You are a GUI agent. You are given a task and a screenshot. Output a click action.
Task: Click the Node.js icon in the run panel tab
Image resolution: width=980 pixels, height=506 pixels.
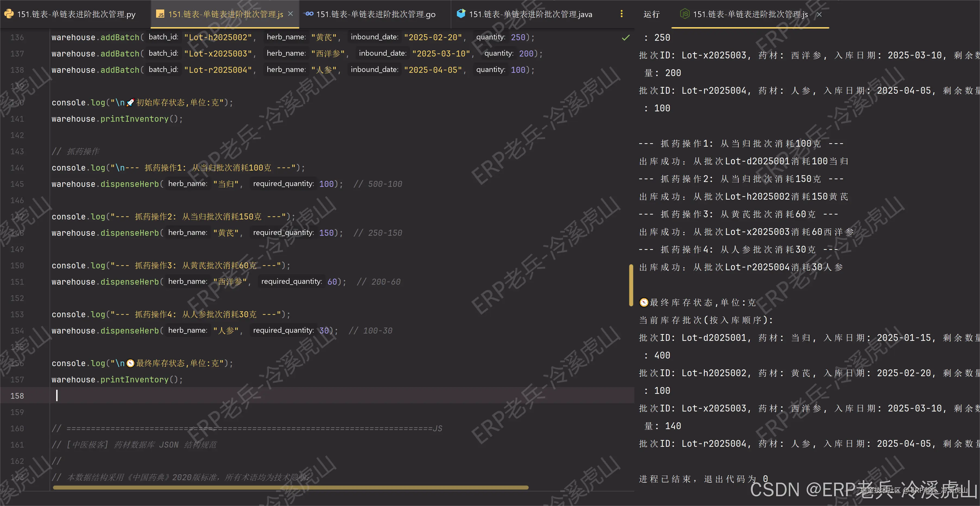pyautogui.click(x=685, y=14)
